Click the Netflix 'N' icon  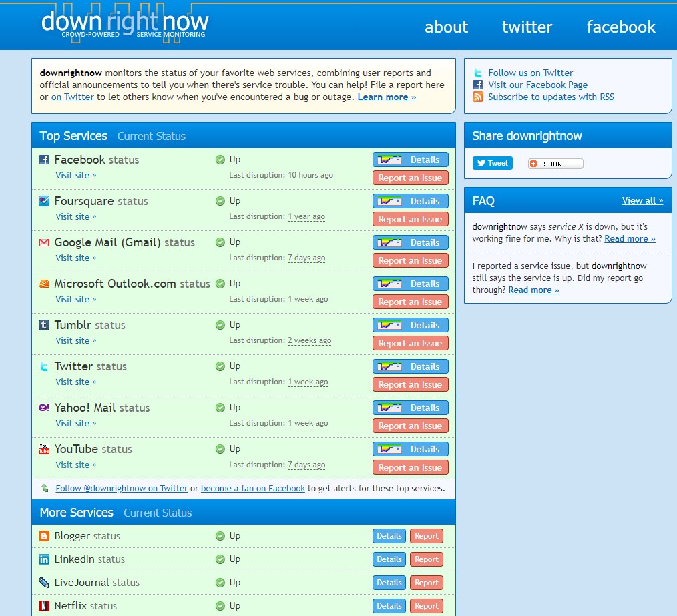(44, 606)
